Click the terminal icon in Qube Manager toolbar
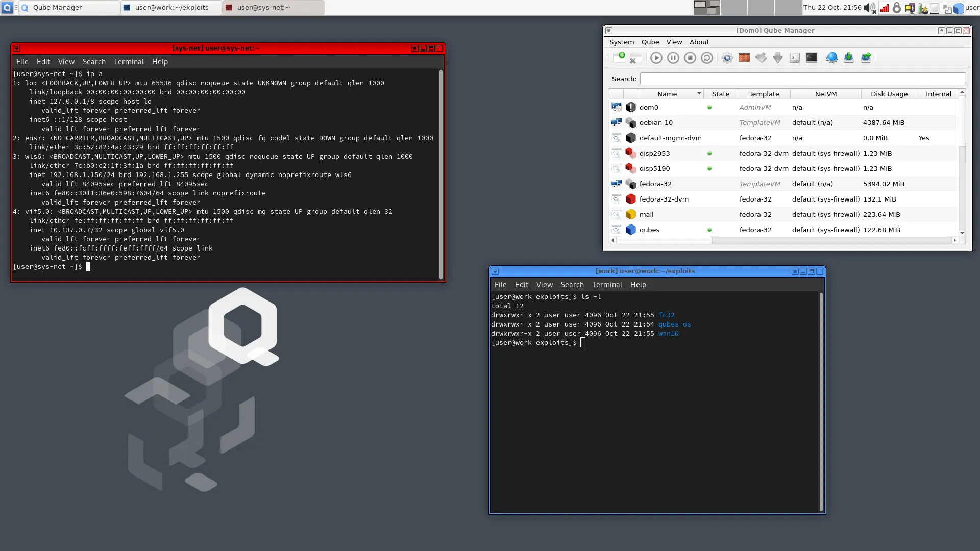The height and width of the screenshot is (551, 980). [812, 58]
